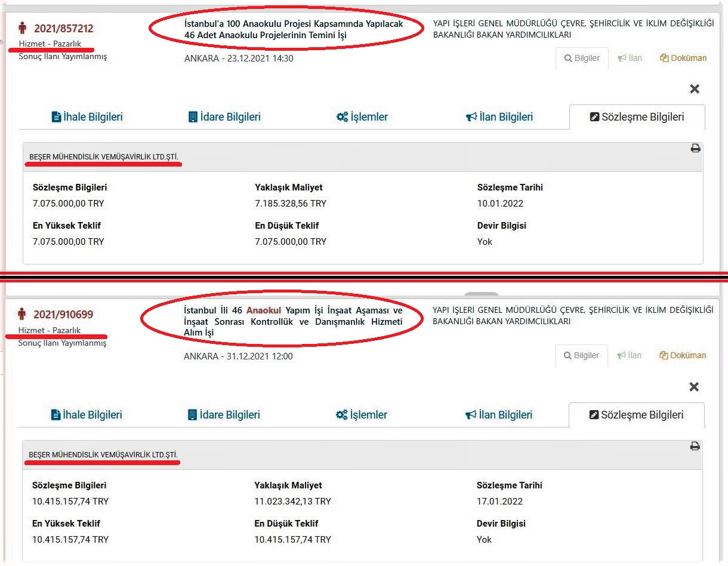Click the person icon beside tender 2021/910699
The height and width of the screenshot is (566, 728).
click(x=22, y=314)
